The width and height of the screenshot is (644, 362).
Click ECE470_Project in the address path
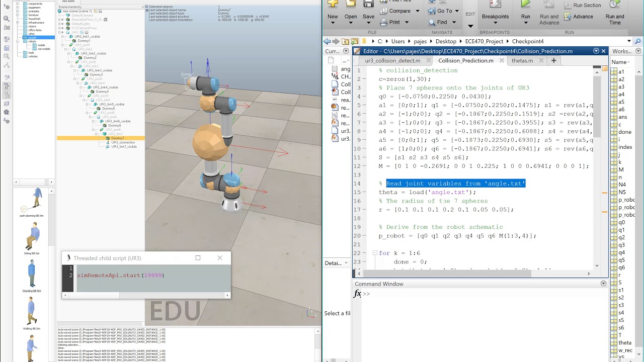(484, 41)
